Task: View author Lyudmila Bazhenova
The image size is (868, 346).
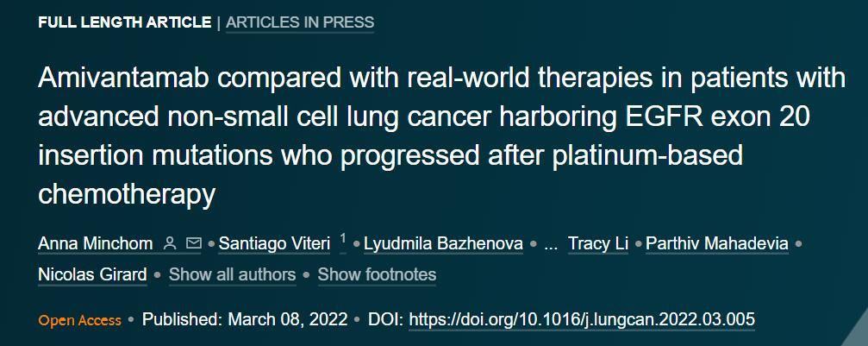Action: tap(443, 244)
